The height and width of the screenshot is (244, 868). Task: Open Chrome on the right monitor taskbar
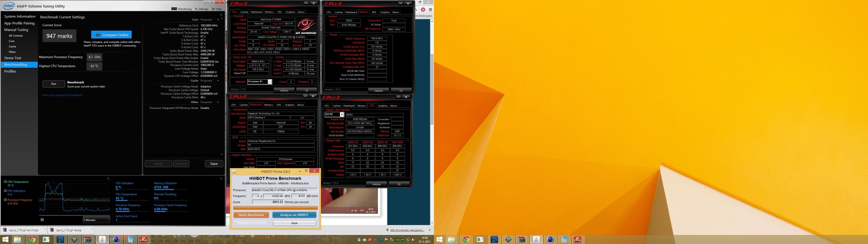click(x=466, y=239)
